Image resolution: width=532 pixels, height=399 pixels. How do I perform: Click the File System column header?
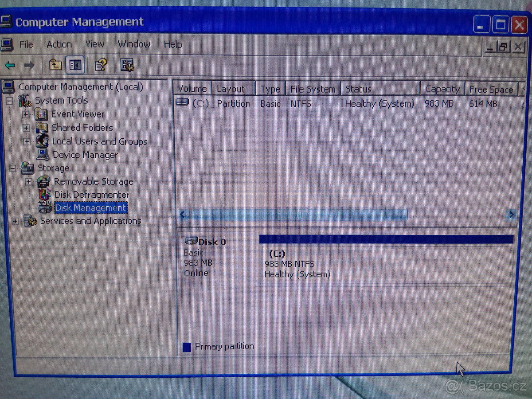pyautogui.click(x=313, y=89)
